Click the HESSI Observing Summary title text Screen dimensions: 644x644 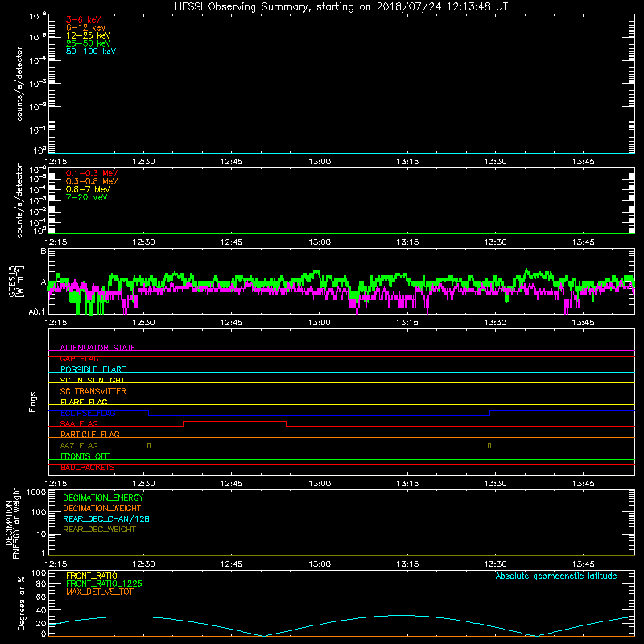point(341,7)
